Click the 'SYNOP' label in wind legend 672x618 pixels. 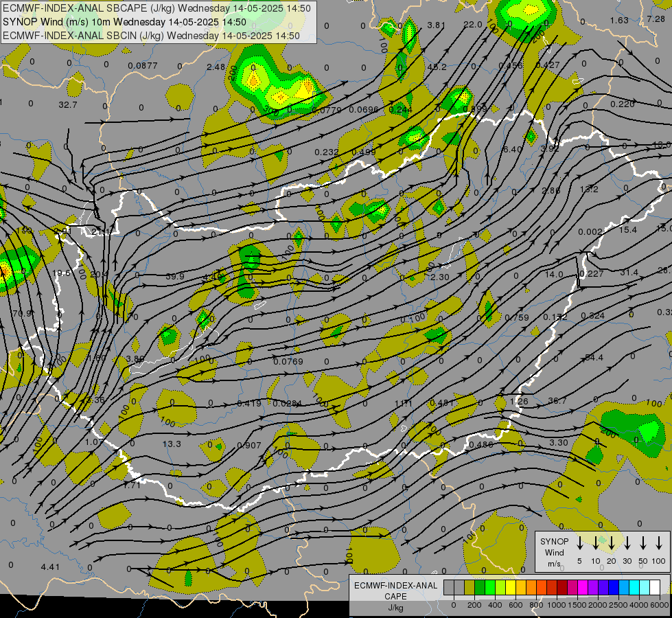click(x=554, y=541)
